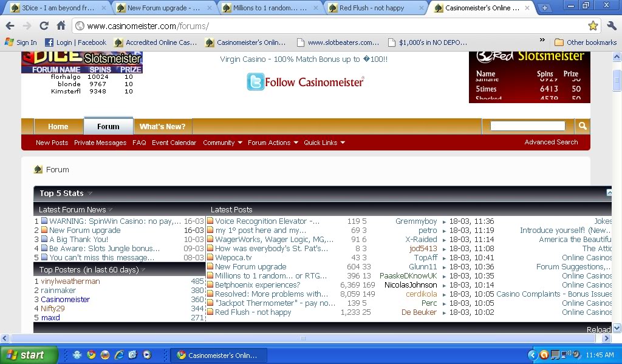Open vinylweatherman poster profile
This screenshot has height=364, width=622.
[x=70, y=281]
